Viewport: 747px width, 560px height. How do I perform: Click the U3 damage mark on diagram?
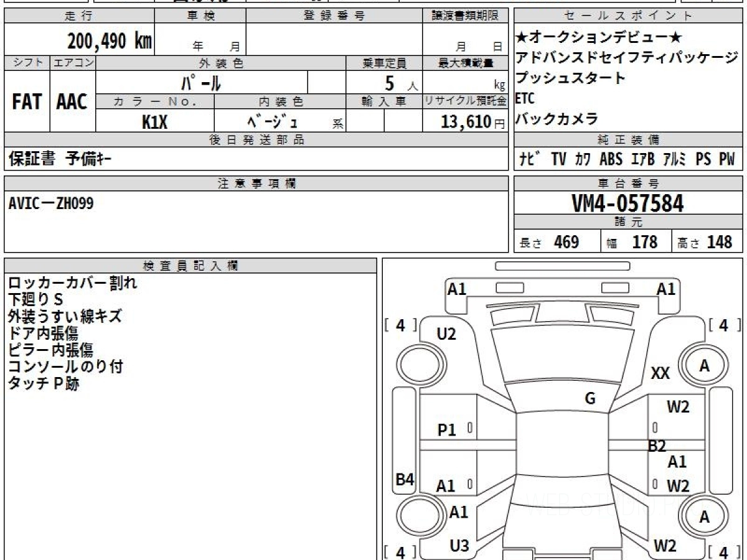pos(459,546)
